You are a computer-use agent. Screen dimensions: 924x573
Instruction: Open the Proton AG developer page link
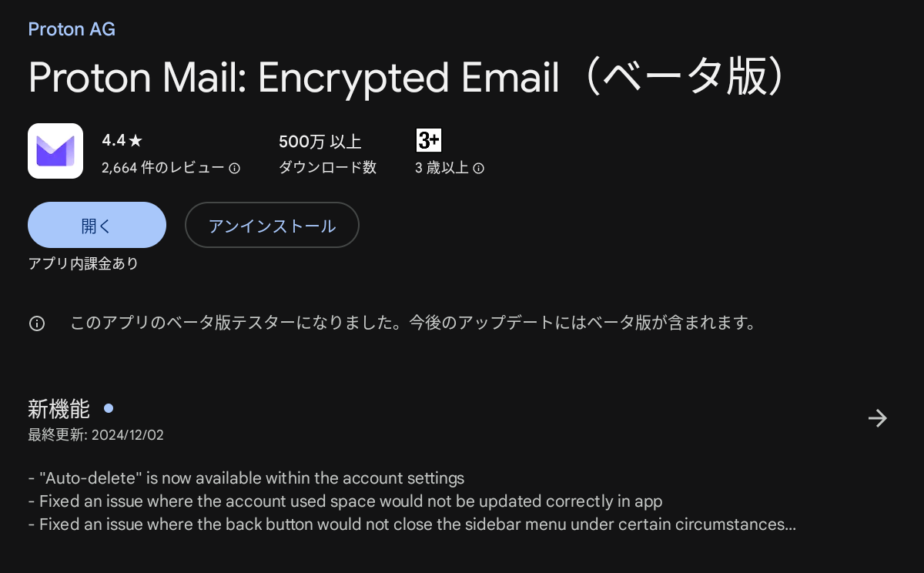click(72, 29)
